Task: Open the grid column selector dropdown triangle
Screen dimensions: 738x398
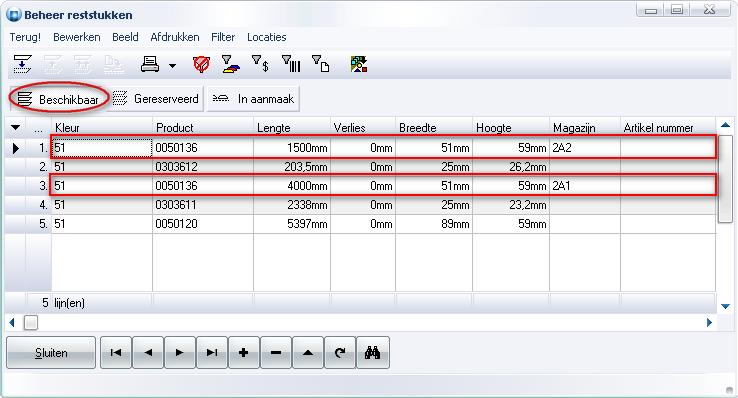Action: tap(16, 127)
